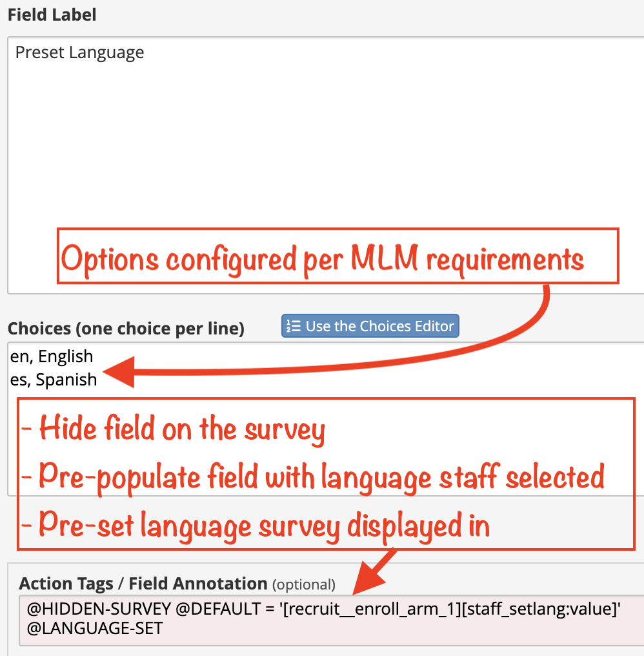
Task: Click the @HIDDEN-SURVEY action tag text
Action: tap(99, 609)
